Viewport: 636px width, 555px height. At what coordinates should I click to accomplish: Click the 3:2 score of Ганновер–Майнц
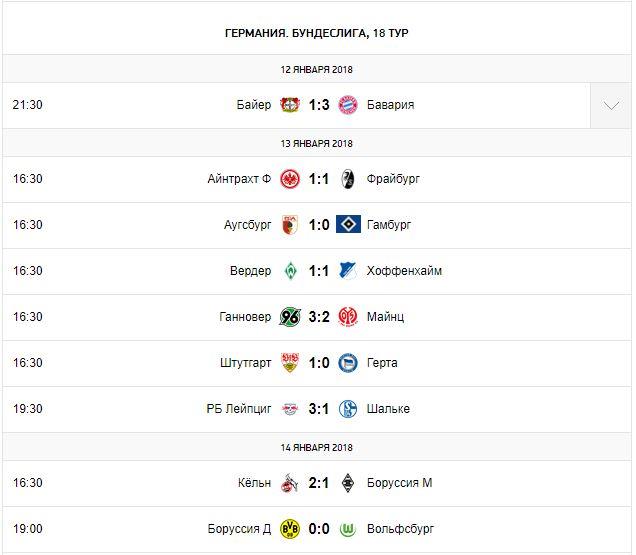pyautogui.click(x=319, y=317)
